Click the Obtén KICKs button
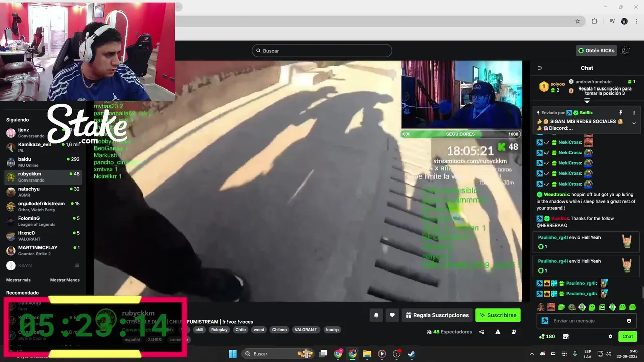 point(596,51)
